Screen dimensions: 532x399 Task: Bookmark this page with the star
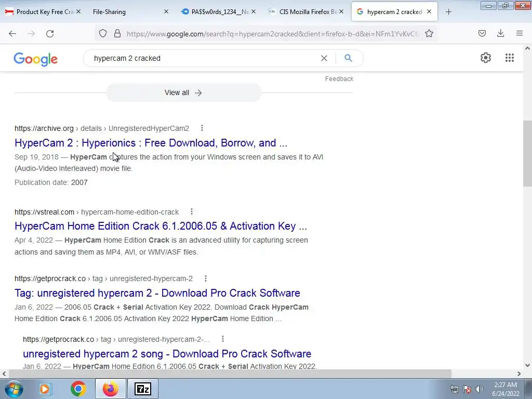tap(429, 33)
